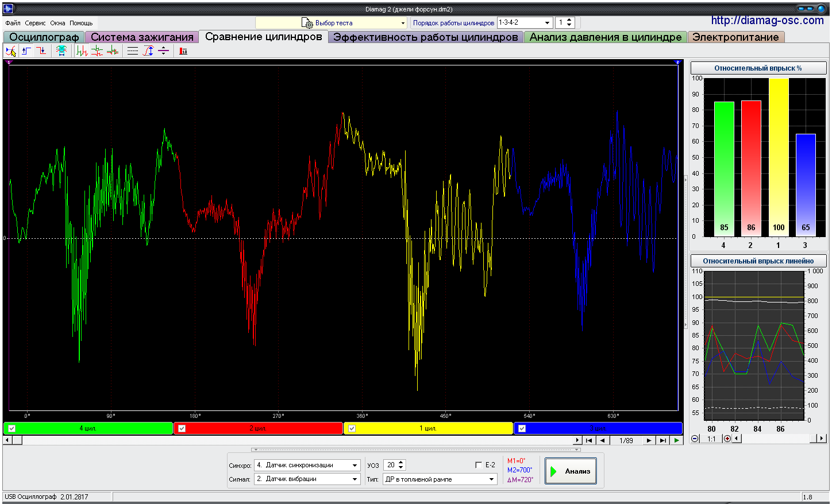Choose the sequential cylinder waveforms view icon

(82, 51)
